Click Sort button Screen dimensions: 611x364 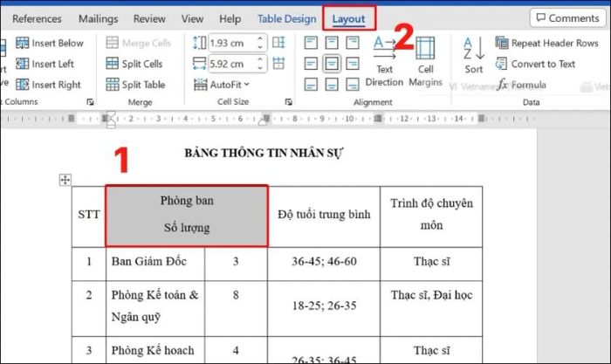pyautogui.click(x=474, y=55)
